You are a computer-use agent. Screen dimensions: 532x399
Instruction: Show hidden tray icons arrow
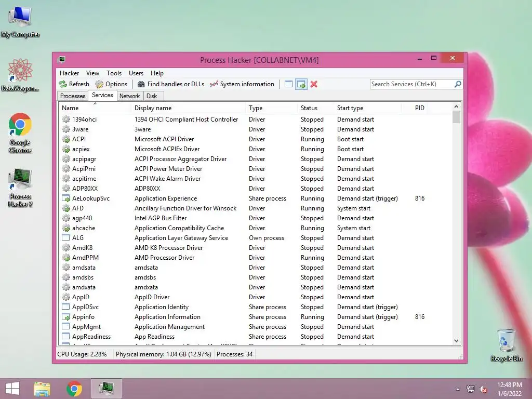click(x=458, y=389)
